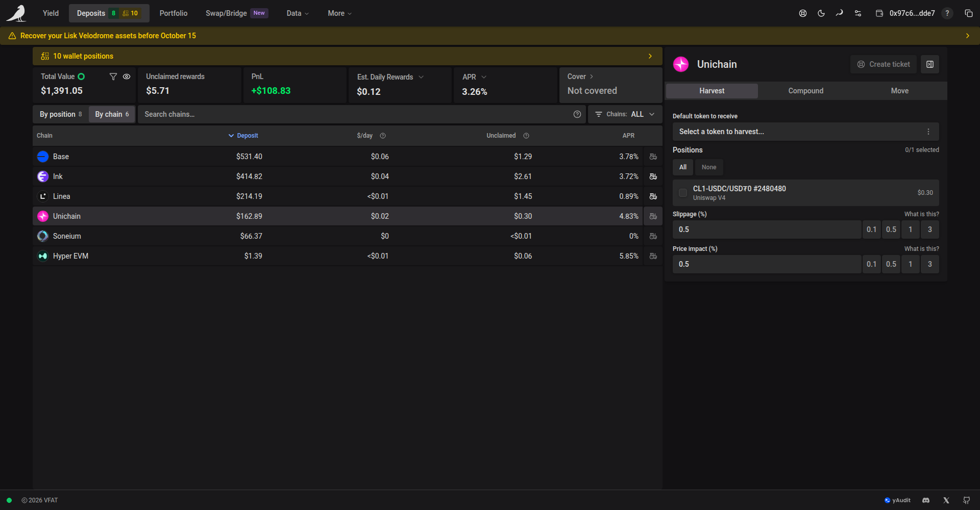The width and height of the screenshot is (980, 510).
Task: Click the scythe harvest icon in header
Action: 840,13
